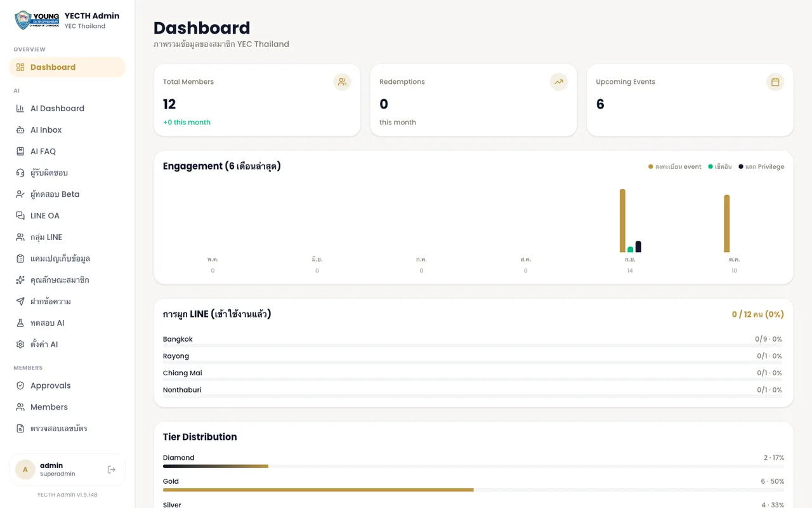Click the logout icon beside admin

click(112, 470)
